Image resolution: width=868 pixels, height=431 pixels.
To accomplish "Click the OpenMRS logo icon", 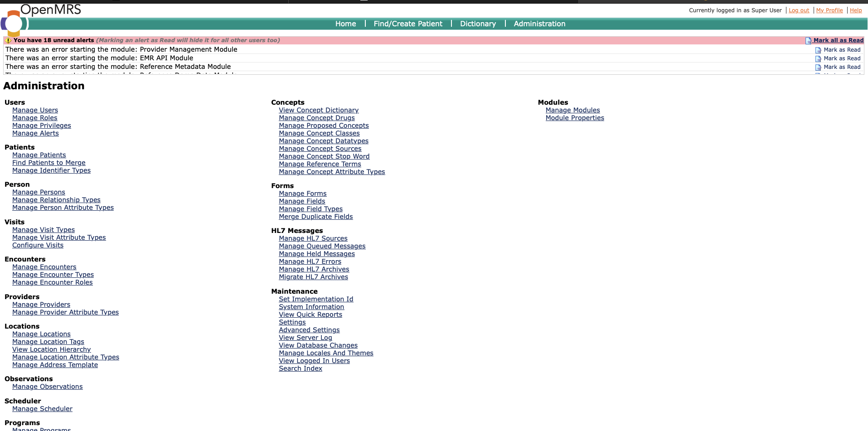I will pyautogui.click(x=14, y=23).
